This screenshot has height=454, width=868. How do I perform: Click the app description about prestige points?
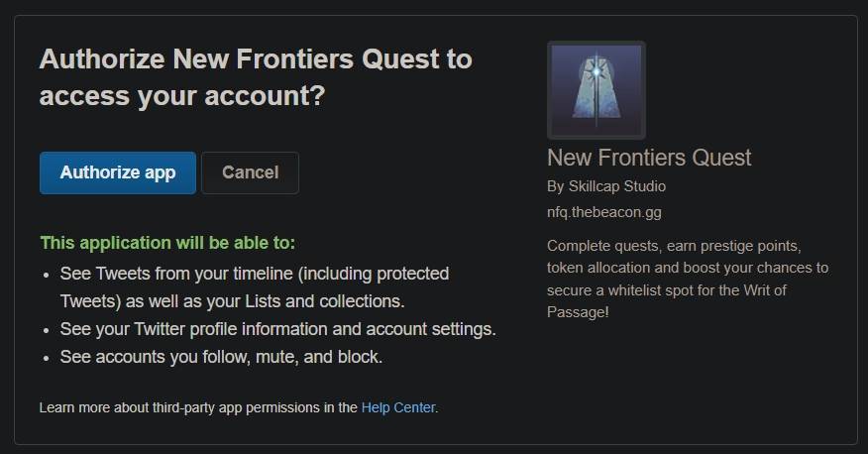[x=688, y=279]
